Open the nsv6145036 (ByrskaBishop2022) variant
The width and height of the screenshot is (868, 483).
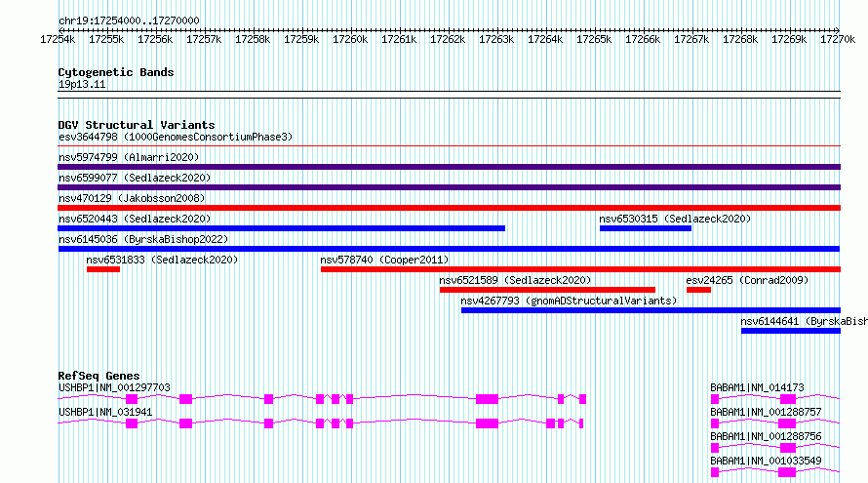(143, 239)
